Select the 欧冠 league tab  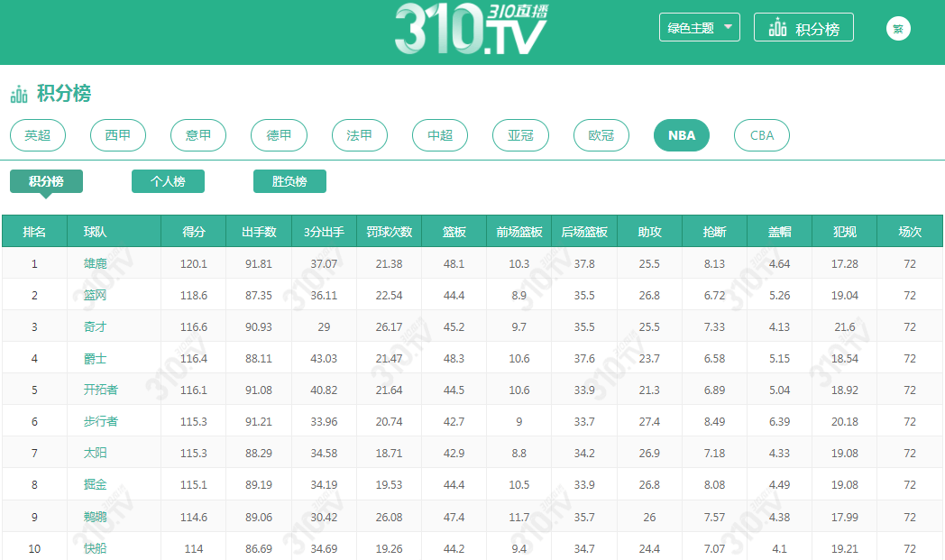click(601, 135)
